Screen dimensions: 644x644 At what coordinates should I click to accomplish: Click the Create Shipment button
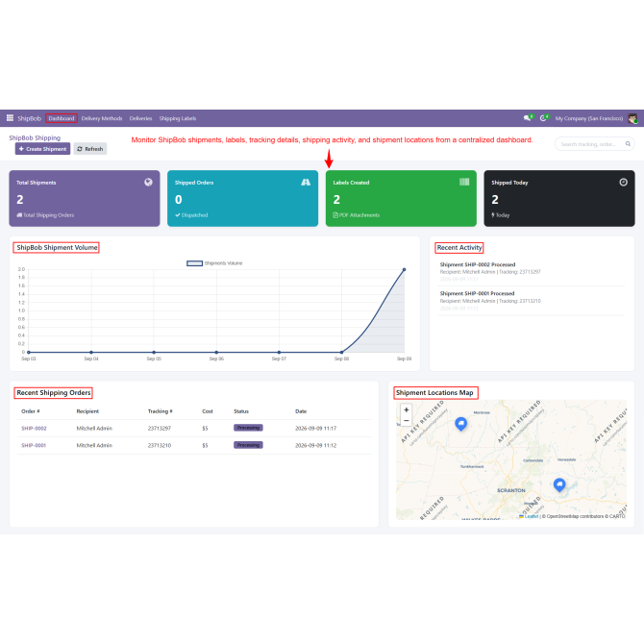[42, 149]
